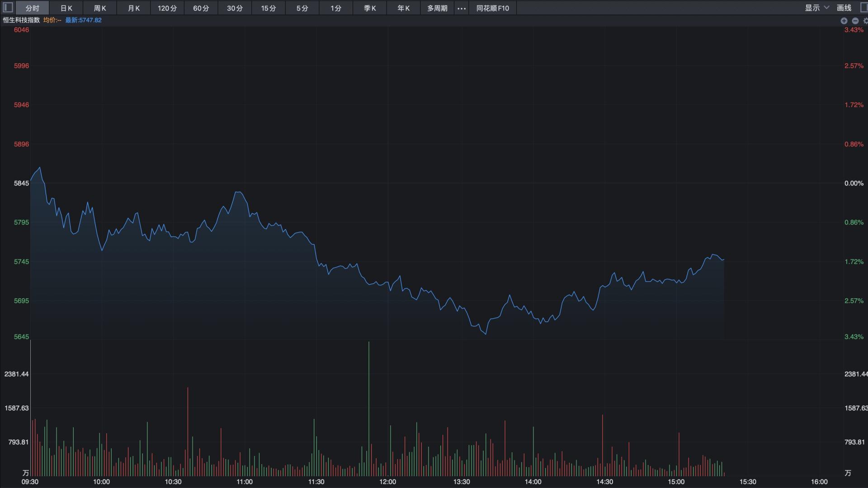Click the 6046 top price axis label
Image resolution: width=868 pixels, height=488 pixels.
point(21,30)
